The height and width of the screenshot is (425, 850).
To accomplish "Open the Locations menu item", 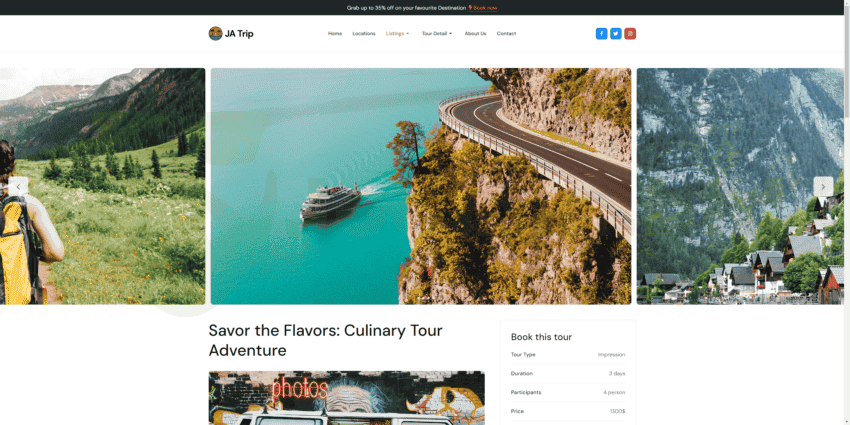I will pyautogui.click(x=364, y=34).
